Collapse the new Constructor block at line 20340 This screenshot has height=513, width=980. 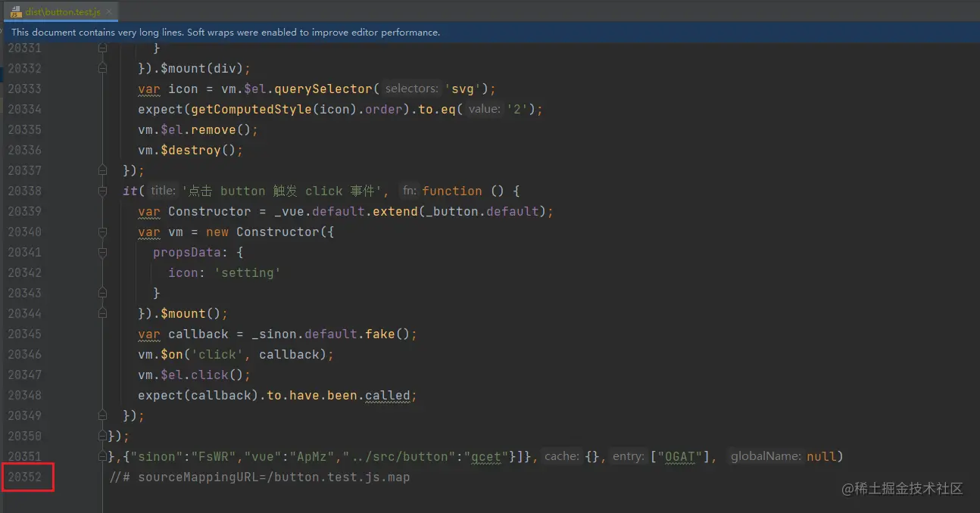click(x=102, y=232)
